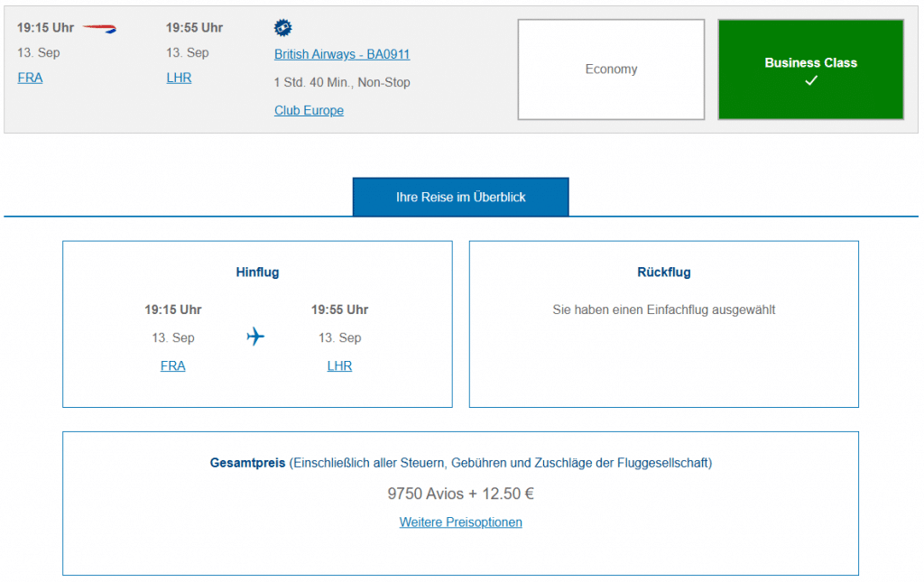Open the Ihre Reise im Überblick tab

click(460, 197)
